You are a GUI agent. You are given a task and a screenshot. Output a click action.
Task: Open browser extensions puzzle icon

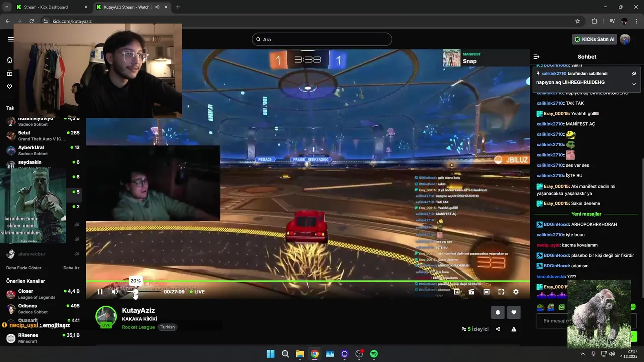595,21
